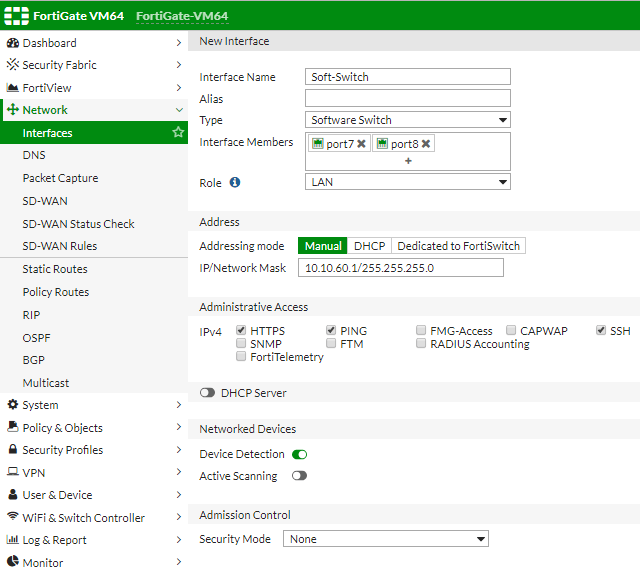Viewport: 640px width, 584px height.
Task: Click the User & Device person icon
Action: (x=13, y=494)
